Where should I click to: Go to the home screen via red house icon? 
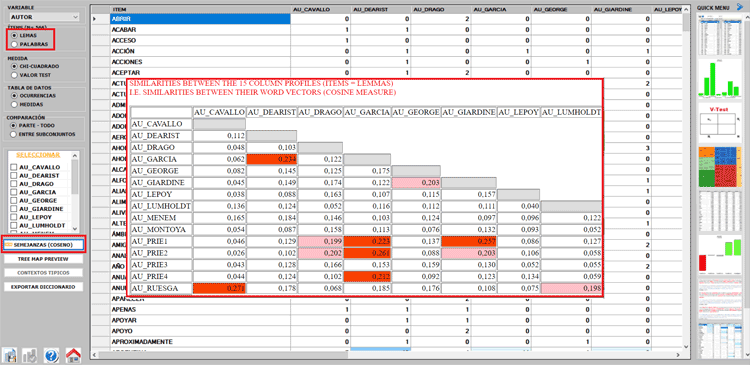(73, 355)
